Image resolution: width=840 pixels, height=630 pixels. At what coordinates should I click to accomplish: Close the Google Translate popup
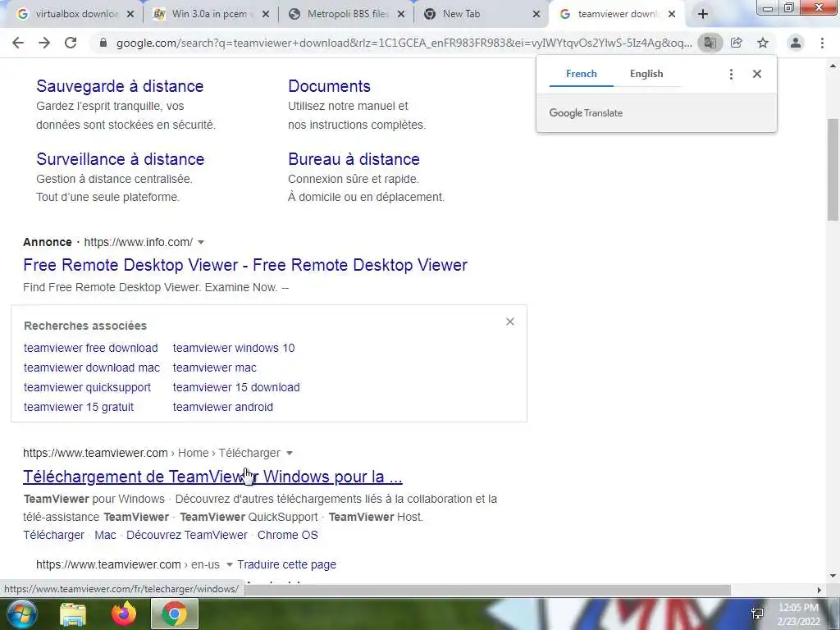757,74
